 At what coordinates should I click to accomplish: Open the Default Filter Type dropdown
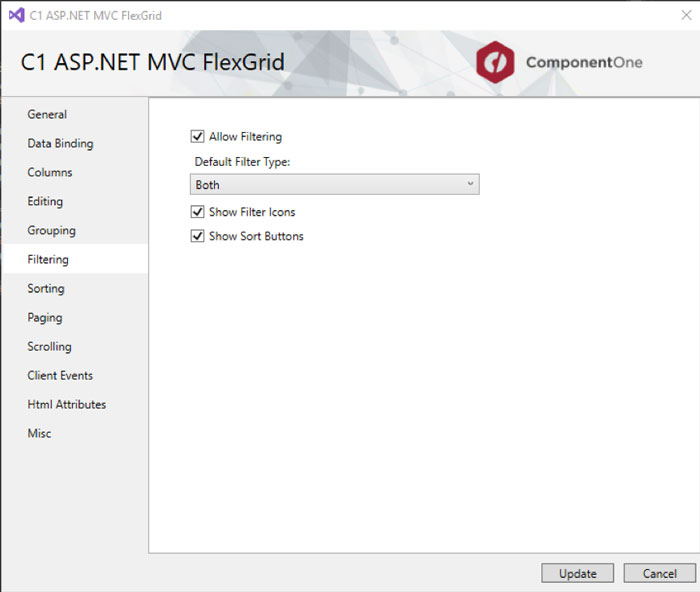(x=335, y=184)
